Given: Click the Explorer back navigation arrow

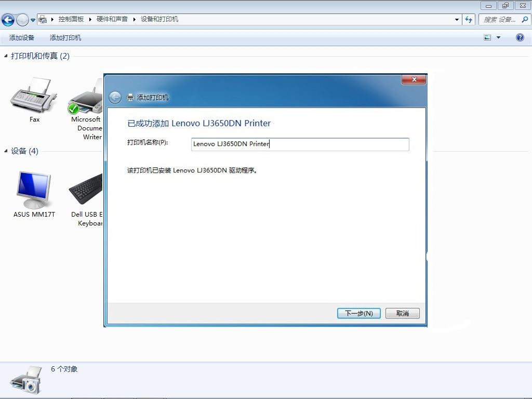Looking at the screenshot, I should (8, 20).
